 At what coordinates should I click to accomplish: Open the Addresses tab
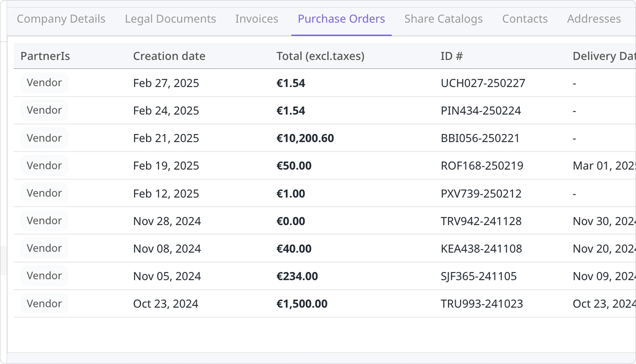(594, 19)
